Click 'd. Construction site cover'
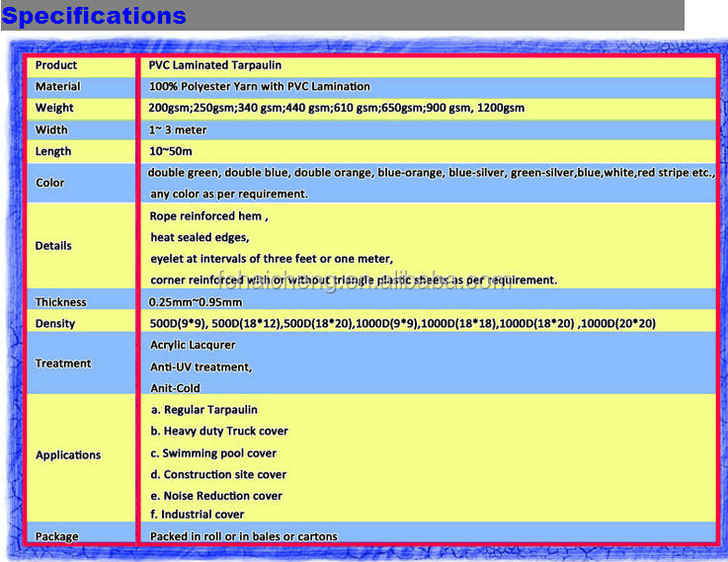This screenshot has width=728, height=562. (218, 475)
